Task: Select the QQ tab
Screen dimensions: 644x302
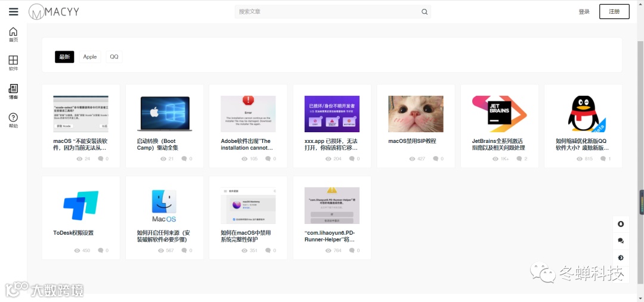Action: pyautogui.click(x=114, y=57)
